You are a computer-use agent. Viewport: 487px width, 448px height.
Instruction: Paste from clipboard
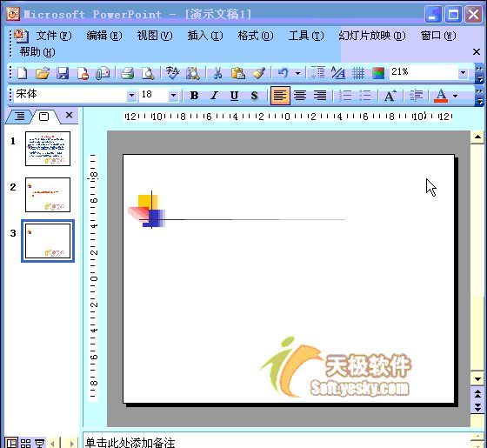click(x=238, y=73)
